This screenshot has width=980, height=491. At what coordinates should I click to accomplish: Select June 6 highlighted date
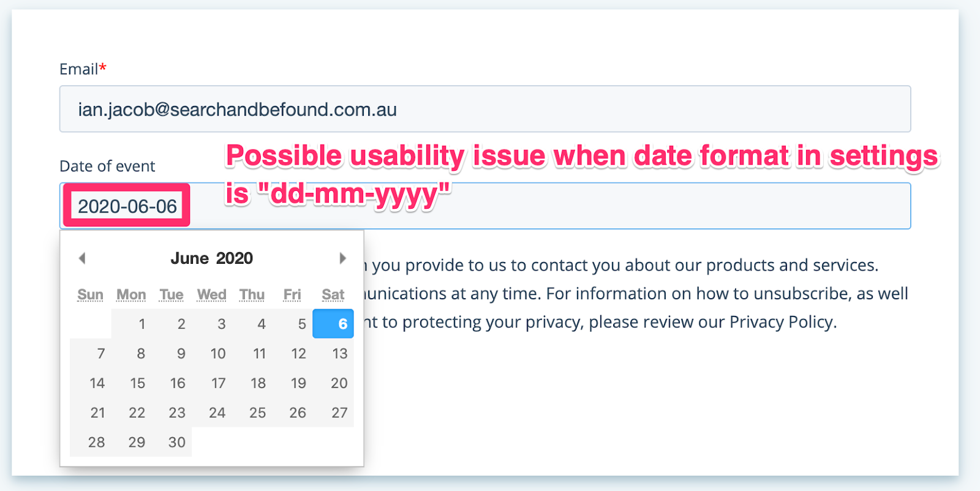click(x=334, y=324)
